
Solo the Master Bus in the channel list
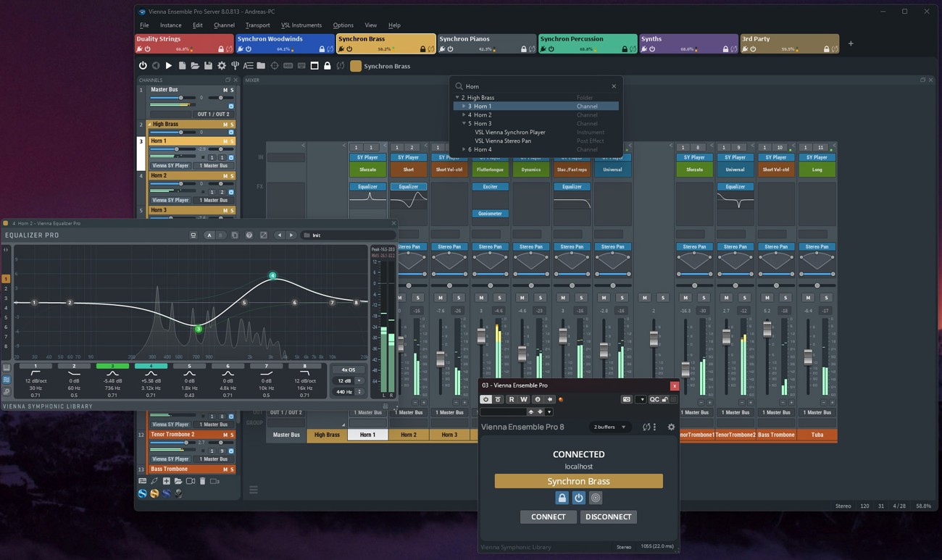(232, 90)
